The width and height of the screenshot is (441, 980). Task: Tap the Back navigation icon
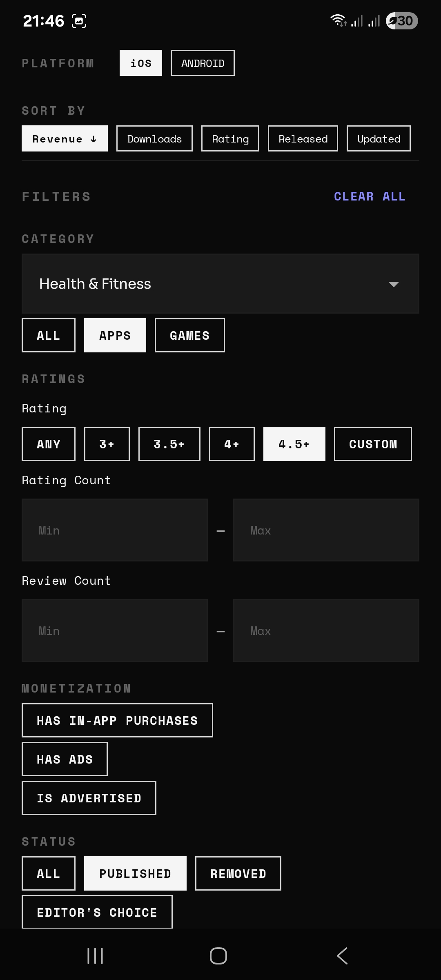pos(342,956)
